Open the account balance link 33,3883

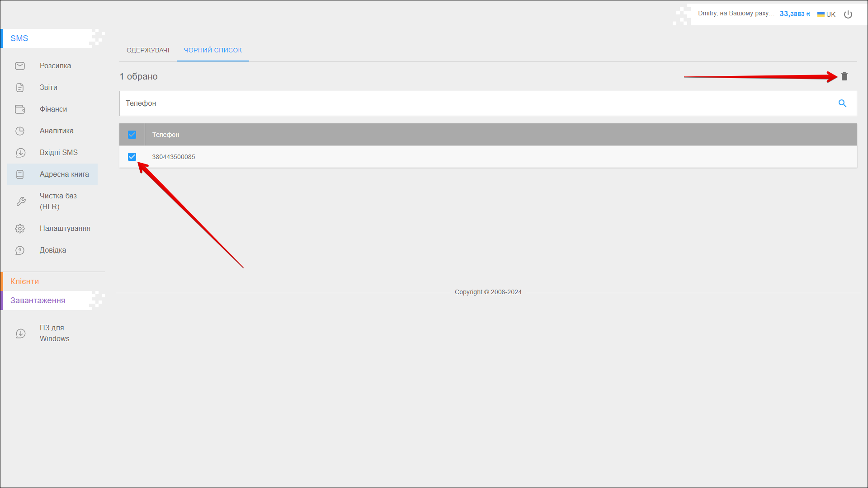click(794, 14)
